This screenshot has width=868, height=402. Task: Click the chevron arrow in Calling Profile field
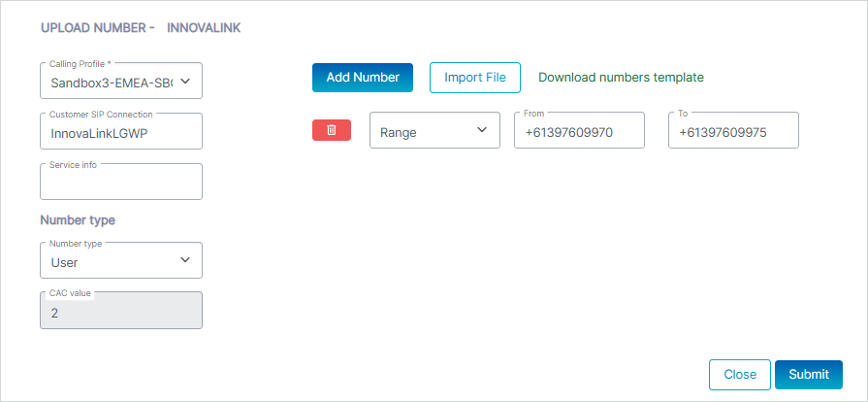[x=187, y=83]
